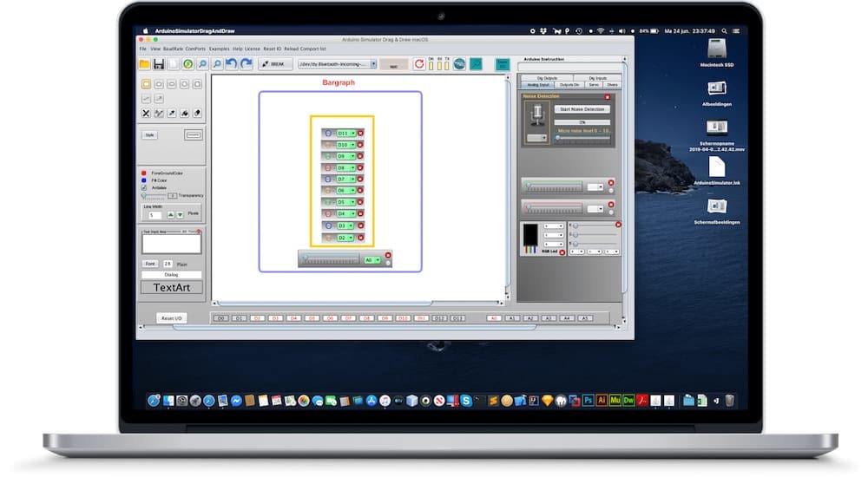Open the Trash in the Dock
The height and width of the screenshot is (477, 868).
pyautogui.click(x=730, y=400)
